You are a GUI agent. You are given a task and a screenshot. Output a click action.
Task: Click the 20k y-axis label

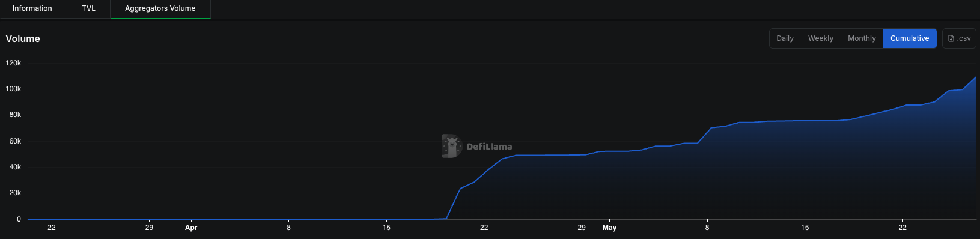[x=15, y=193]
